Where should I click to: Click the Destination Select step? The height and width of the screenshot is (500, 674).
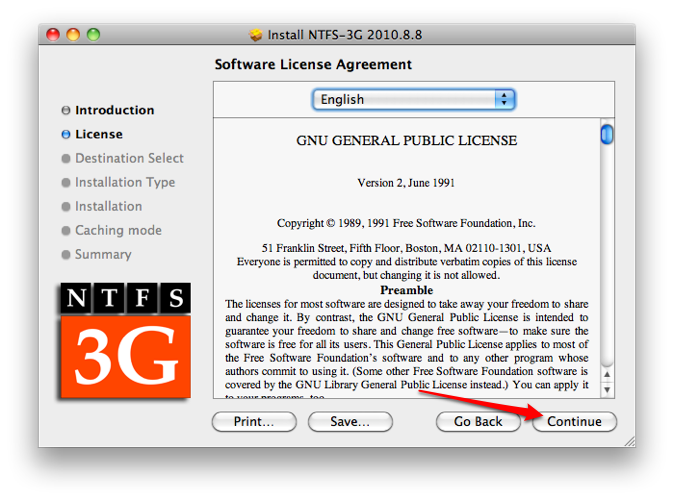coord(129,158)
